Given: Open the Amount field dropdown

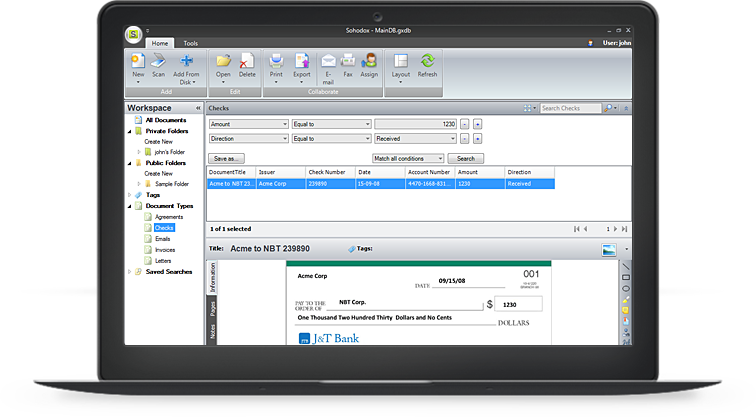Looking at the screenshot, I should [x=284, y=124].
